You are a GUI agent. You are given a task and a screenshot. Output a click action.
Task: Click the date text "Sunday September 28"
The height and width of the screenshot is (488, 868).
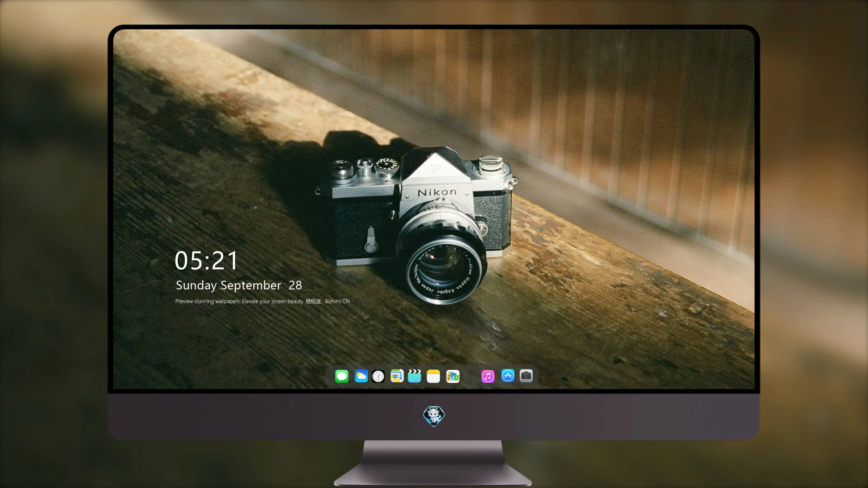(x=239, y=285)
